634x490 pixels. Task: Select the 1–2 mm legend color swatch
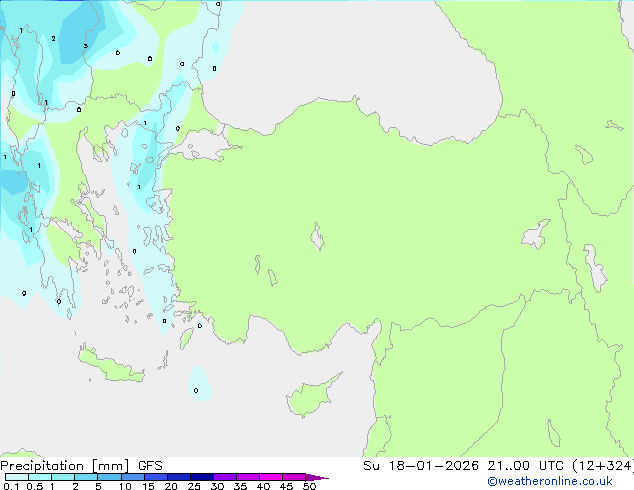tap(63, 477)
